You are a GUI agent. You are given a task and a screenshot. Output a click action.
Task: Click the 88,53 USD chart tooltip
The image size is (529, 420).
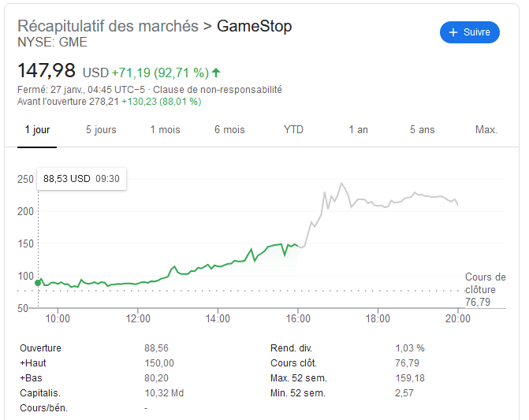pos(81,179)
